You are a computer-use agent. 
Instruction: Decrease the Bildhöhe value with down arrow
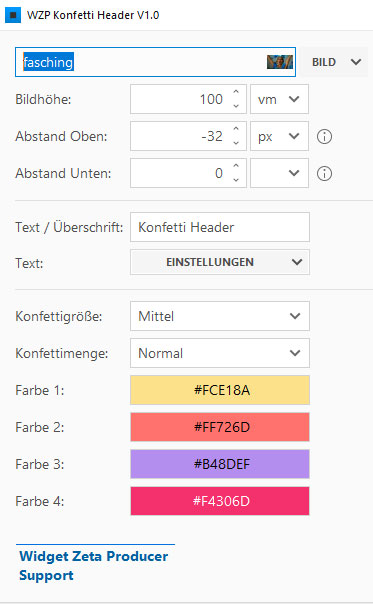pyautogui.click(x=236, y=106)
